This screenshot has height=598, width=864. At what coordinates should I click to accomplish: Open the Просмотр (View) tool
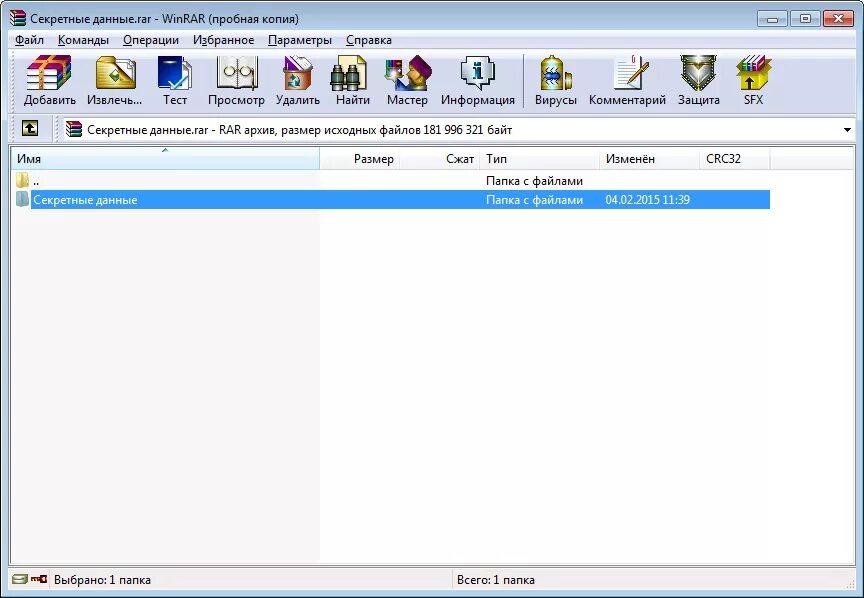(x=236, y=80)
